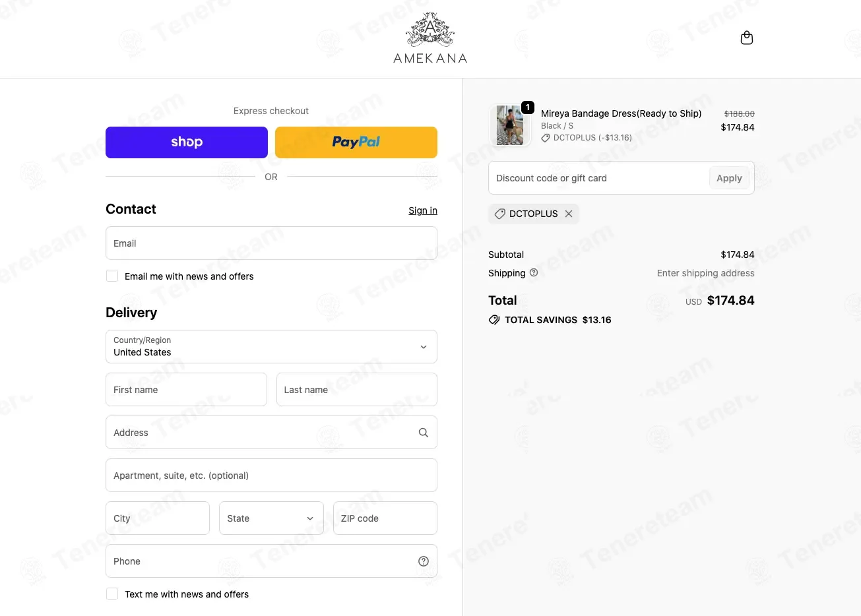Image resolution: width=861 pixels, height=616 pixels.
Task: Click the phone field help icon
Action: pyautogui.click(x=424, y=561)
